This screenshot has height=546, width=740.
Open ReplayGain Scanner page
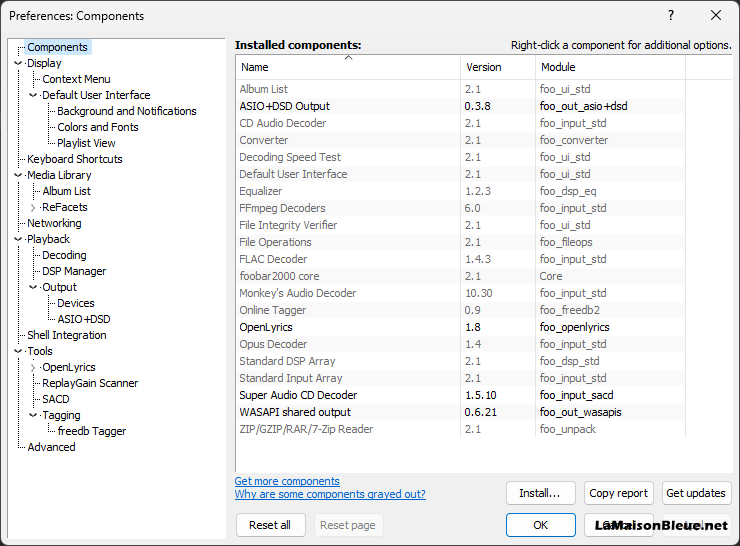coord(90,383)
